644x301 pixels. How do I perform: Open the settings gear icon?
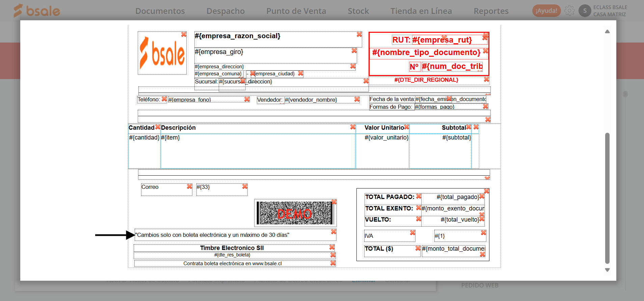(569, 11)
